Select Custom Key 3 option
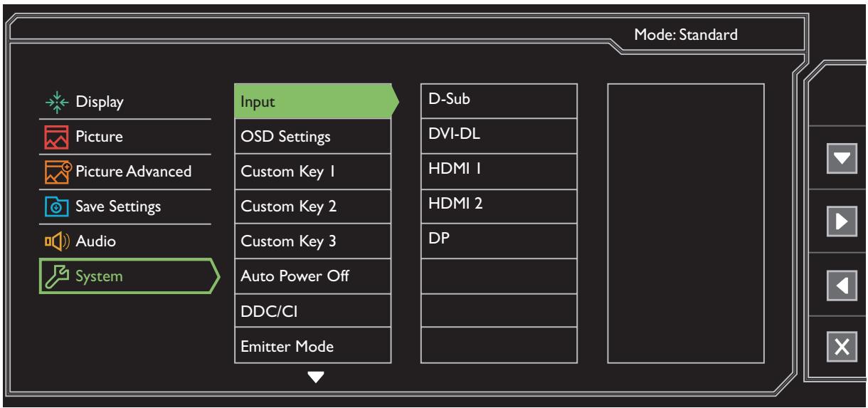 click(313, 241)
